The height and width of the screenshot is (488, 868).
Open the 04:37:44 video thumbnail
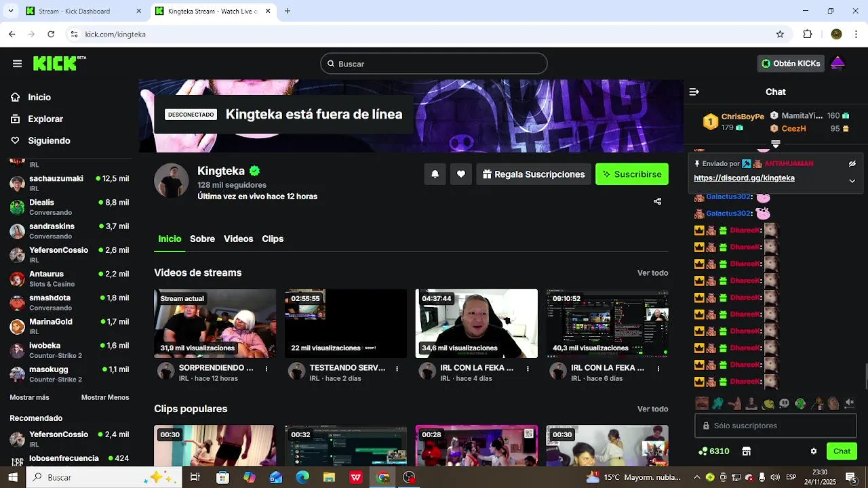point(477,323)
